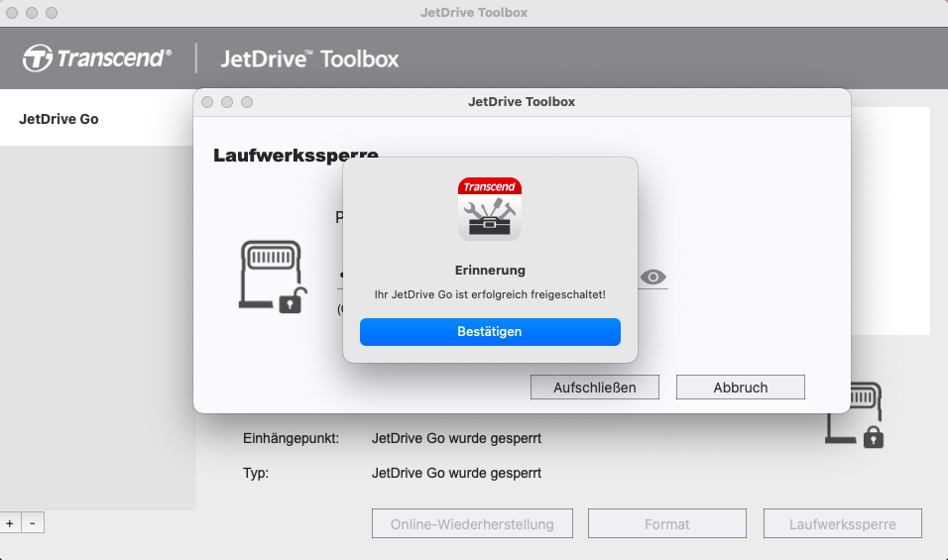Image resolution: width=948 pixels, height=560 pixels.
Task: Click the Typ label
Action: 256,473
